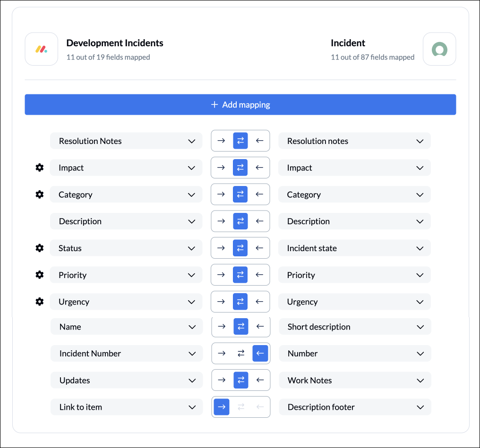This screenshot has height=448, width=480.
Task: Open the Incident state dropdown
Action: tap(354, 248)
